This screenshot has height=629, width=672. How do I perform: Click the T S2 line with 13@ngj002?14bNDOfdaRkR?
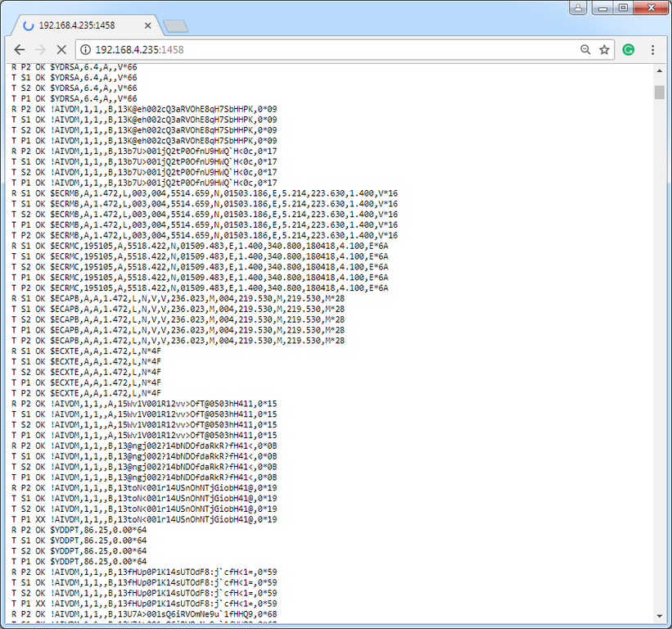[144, 467]
